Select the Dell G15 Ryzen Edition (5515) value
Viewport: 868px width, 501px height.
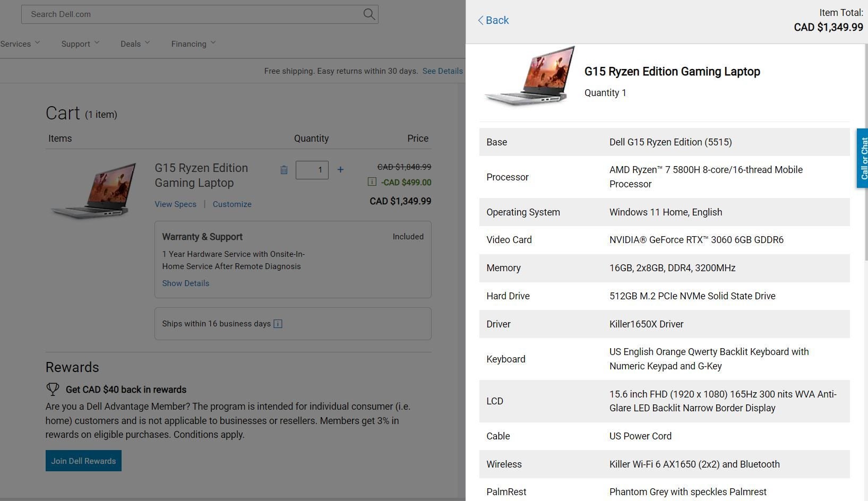[671, 142]
